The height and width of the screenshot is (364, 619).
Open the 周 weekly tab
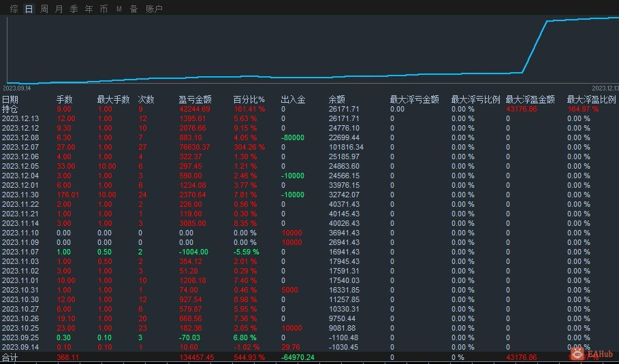coord(44,9)
